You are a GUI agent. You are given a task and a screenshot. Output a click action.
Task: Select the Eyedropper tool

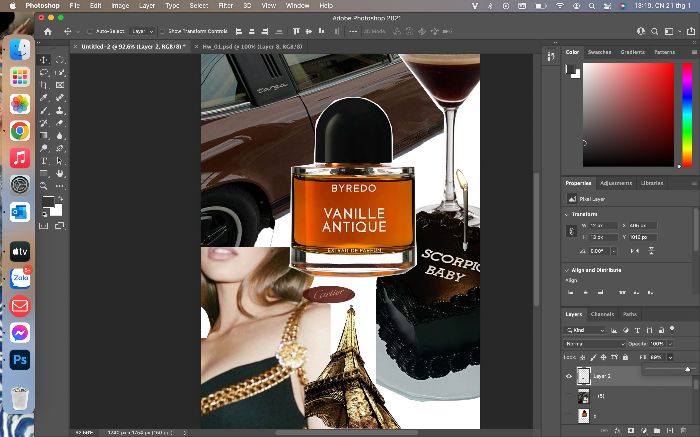pos(44,97)
